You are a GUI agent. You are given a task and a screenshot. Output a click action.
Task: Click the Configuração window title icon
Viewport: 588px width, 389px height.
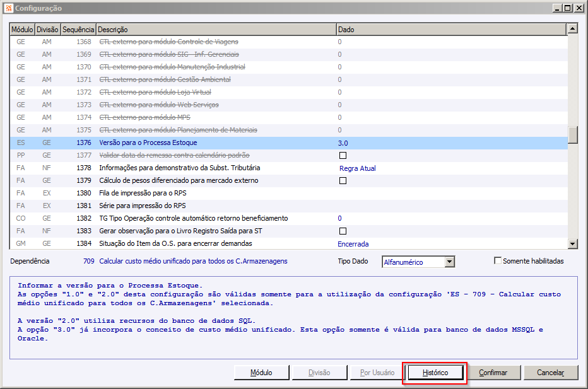point(9,8)
